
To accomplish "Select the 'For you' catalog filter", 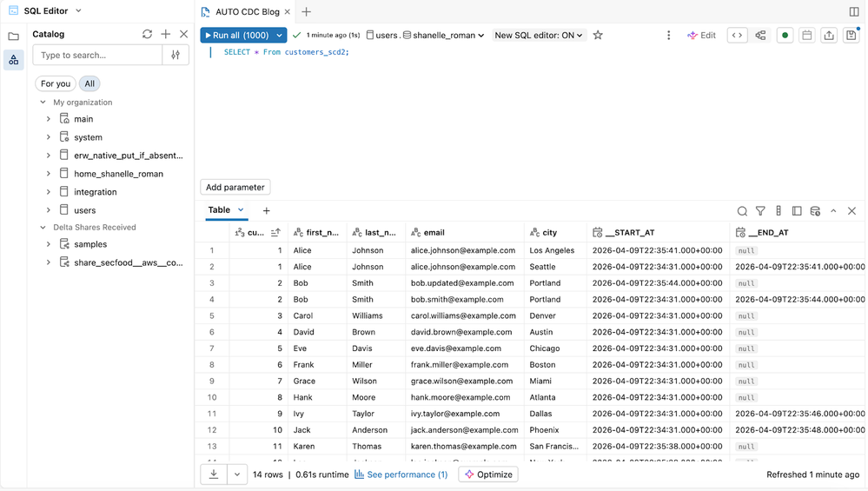I will pyautogui.click(x=56, y=83).
